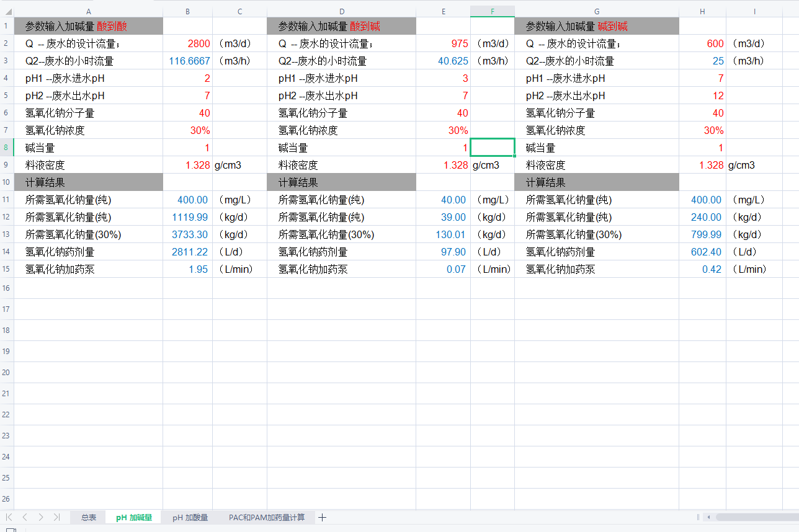The height and width of the screenshot is (532, 799).
Task: Open the pH 加酸量 sheet tab
Action: (x=190, y=517)
